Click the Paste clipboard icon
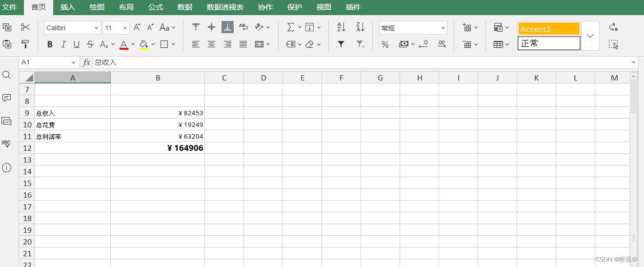The image size is (644, 267). 7,44
